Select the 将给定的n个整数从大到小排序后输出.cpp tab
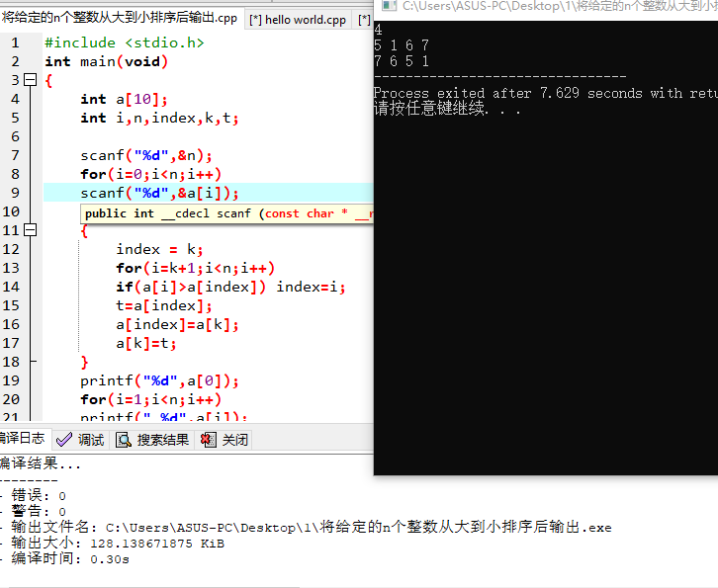Viewport: 718px width, 588px height. pyautogui.click(x=119, y=19)
